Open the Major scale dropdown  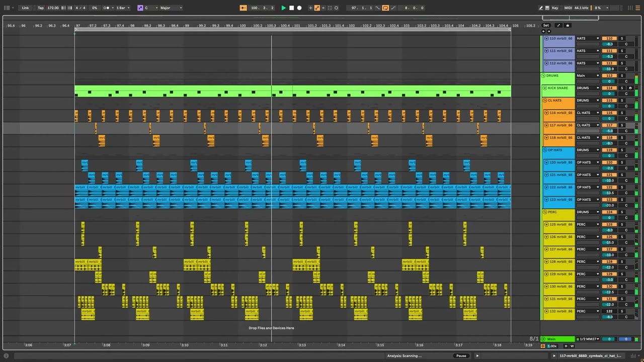tap(171, 8)
